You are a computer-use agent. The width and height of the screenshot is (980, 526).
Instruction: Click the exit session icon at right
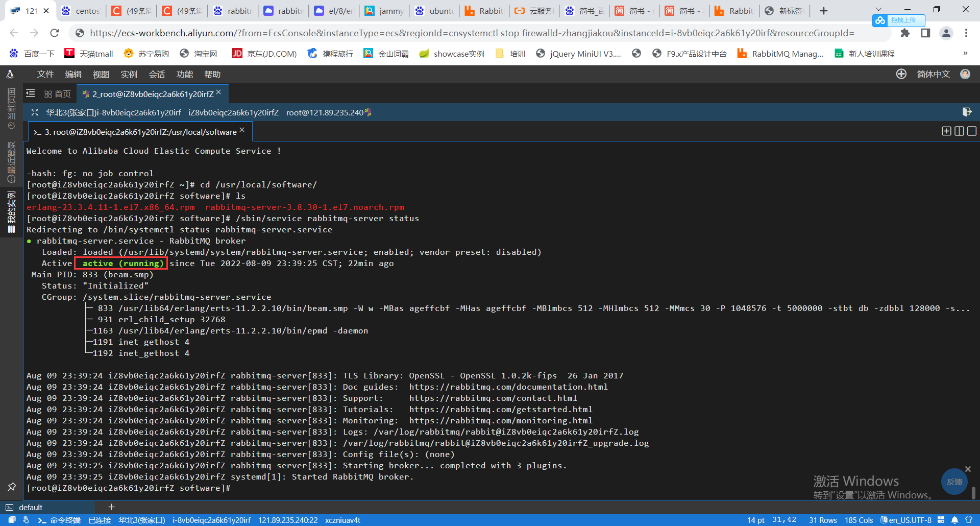click(x=967, y=112)
